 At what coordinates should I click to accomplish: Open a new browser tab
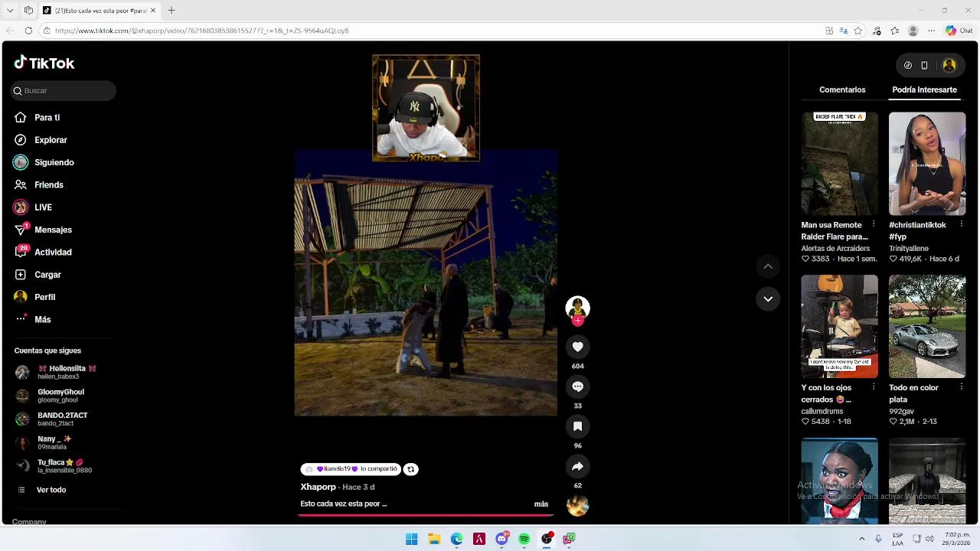171,11
